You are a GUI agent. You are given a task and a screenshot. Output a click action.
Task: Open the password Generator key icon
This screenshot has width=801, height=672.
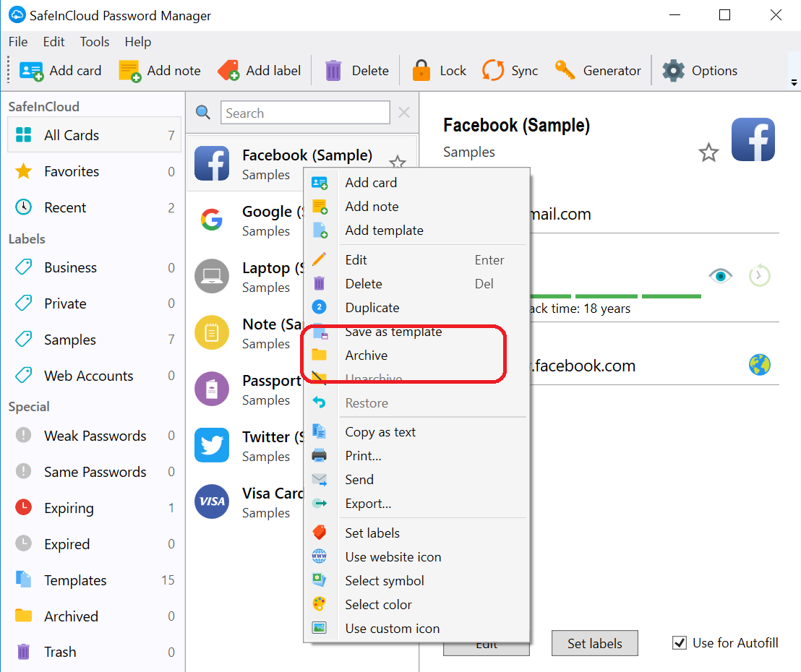click(565, 71)
